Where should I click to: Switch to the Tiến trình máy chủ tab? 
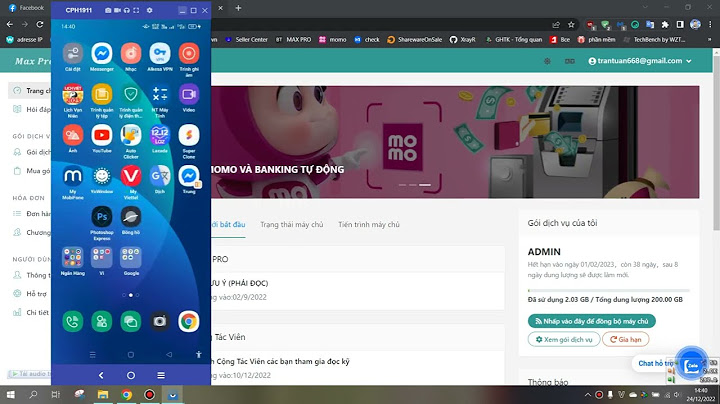coord(369,224)
